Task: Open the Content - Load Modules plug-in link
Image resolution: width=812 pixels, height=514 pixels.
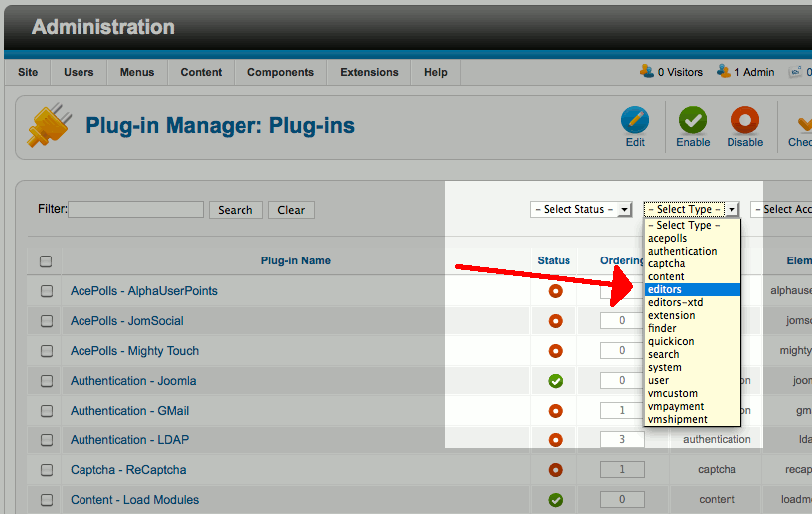Action: click(134, 500)
